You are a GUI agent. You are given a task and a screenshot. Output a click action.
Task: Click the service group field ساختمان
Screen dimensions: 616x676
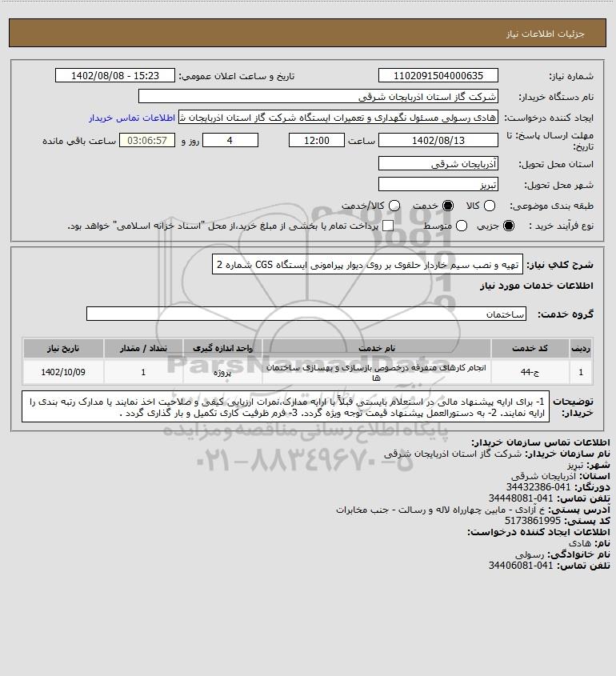tap(306, 314)
